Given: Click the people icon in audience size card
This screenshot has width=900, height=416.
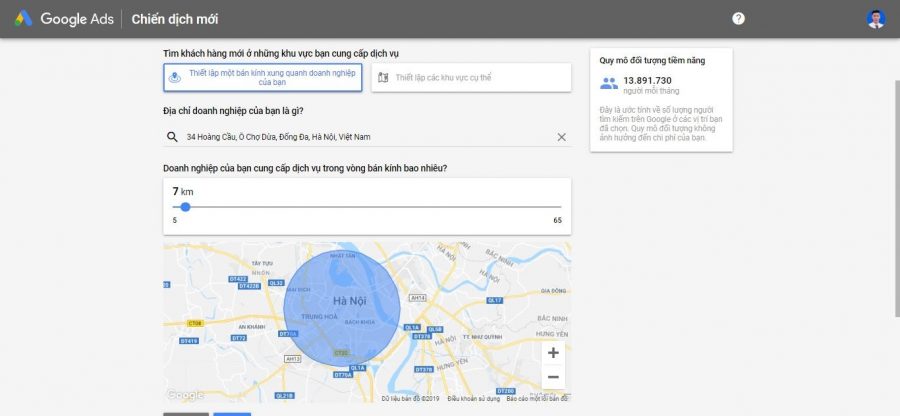Looking at the screenshot, I should (609, 84).
